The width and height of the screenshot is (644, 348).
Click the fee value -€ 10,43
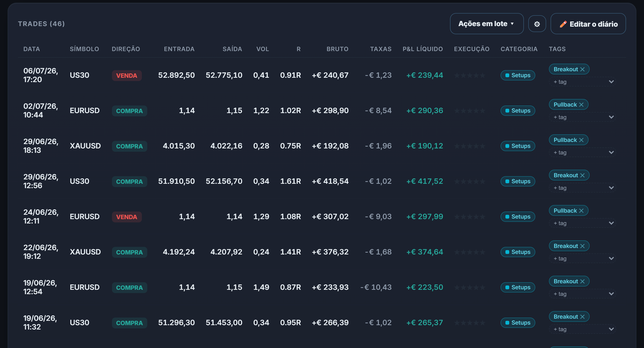376,288
